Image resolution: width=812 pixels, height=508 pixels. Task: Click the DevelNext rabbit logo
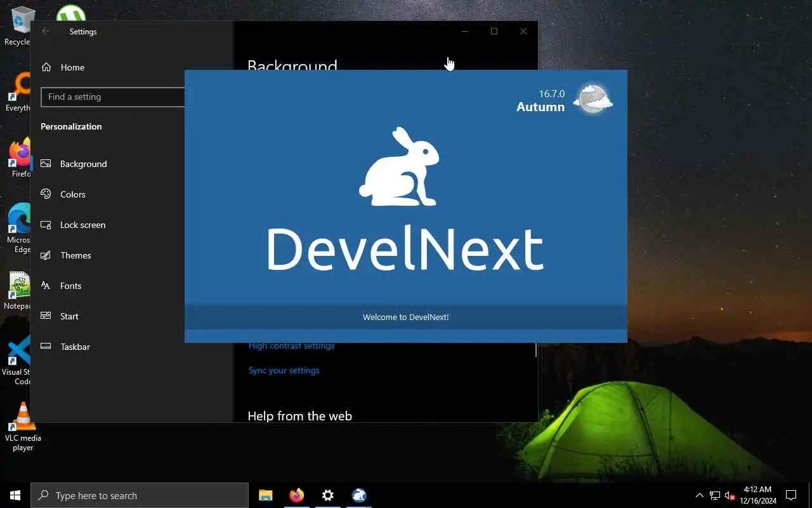click(x=400, y=167)
